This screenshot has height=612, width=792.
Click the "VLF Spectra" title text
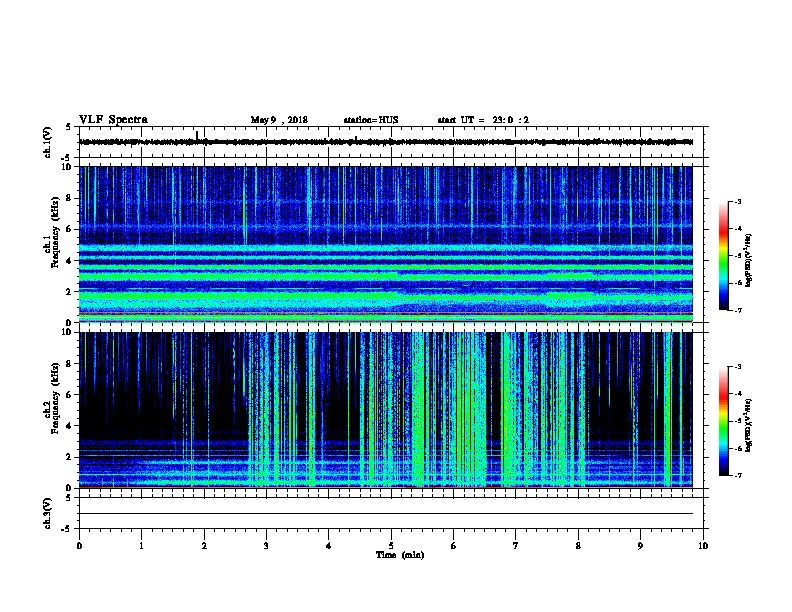[113, 120]
